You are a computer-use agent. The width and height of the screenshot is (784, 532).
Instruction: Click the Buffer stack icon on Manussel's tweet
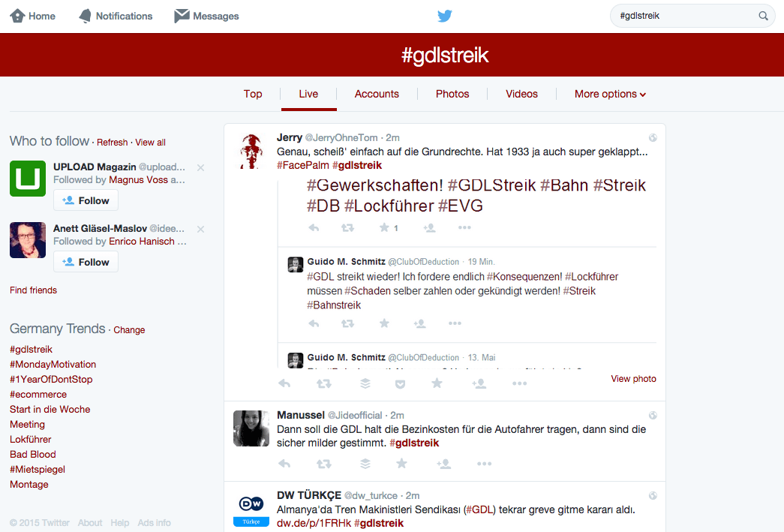click(365, 464)
